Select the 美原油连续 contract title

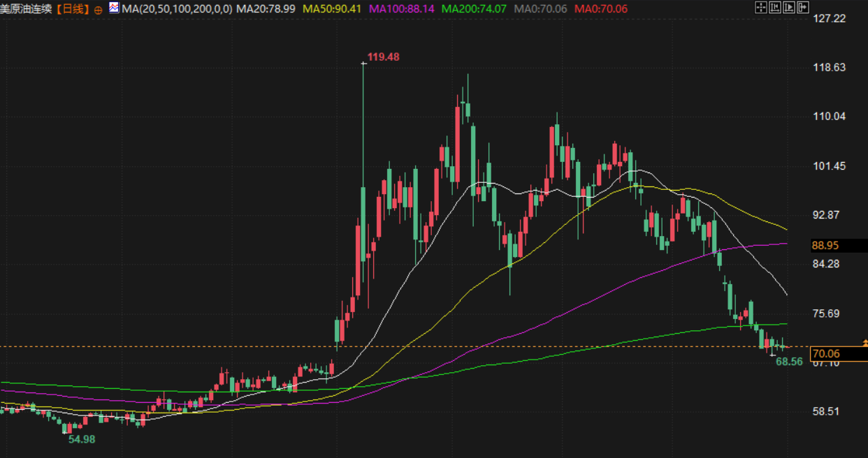tap(28, 10)
